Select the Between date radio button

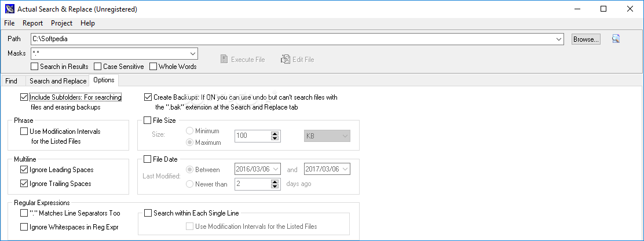pyautogui.click(x=190, y=170)
